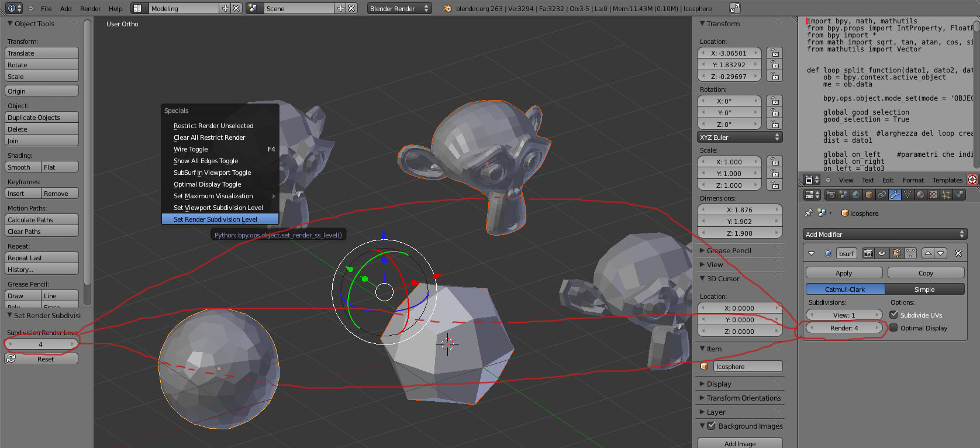Open the Particles sparkle tab
The width and height of the screenshot is (980, 448).
pyautogui.click(x=946, y=195)
